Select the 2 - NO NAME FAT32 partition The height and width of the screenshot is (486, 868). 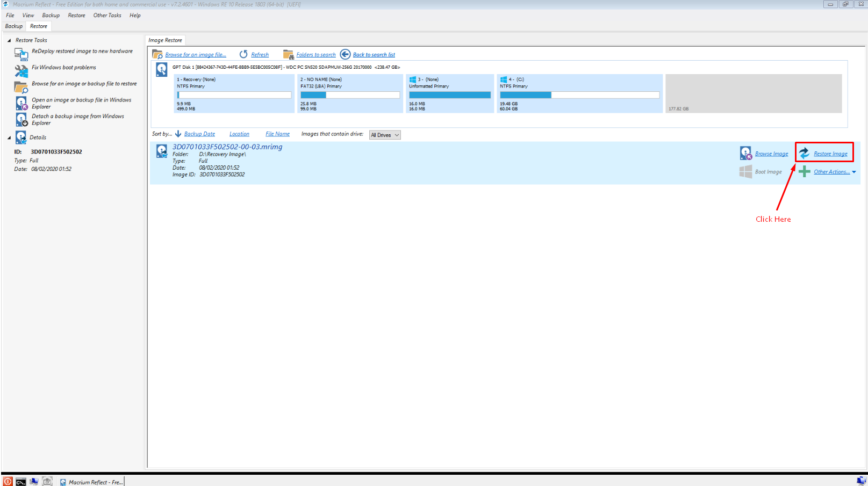coord(350,93)
